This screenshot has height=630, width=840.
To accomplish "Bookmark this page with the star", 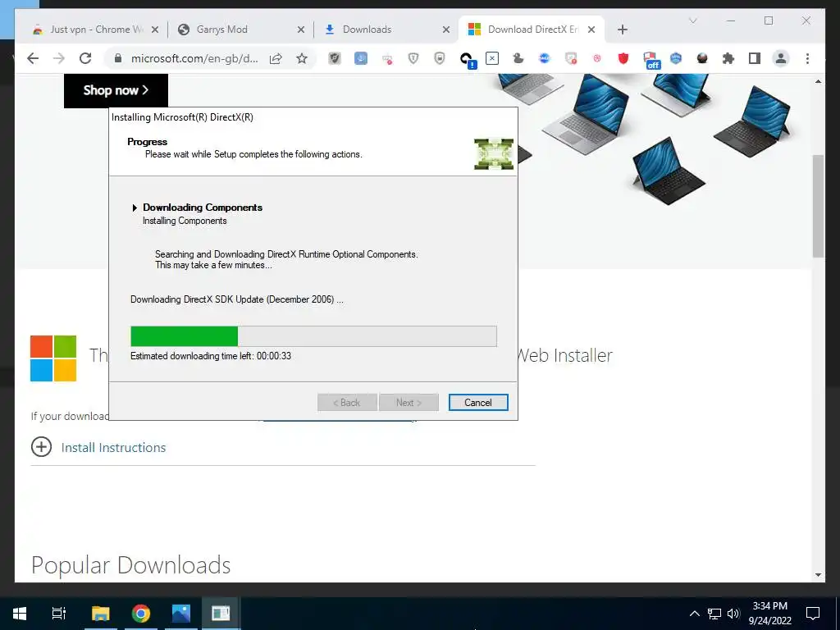I will pos(302,58).
